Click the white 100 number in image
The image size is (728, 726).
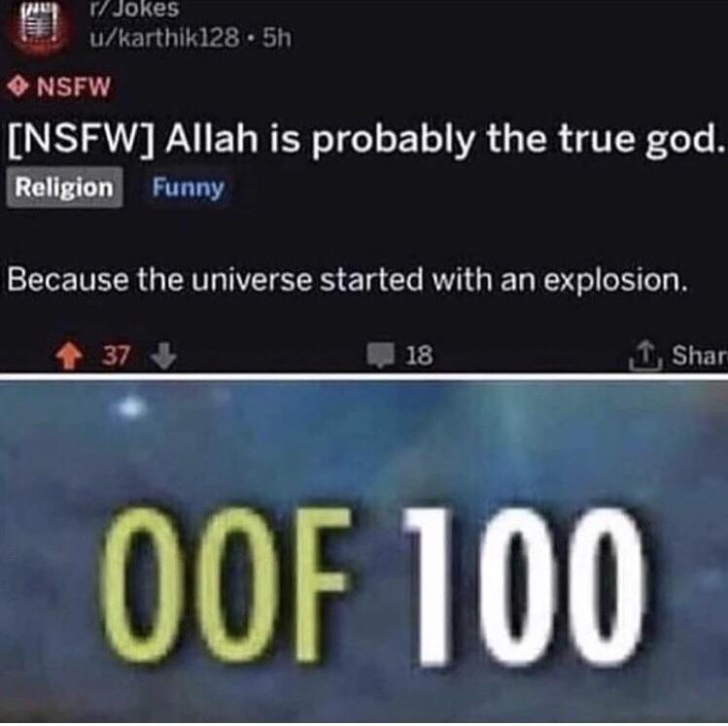click(524, 584)
